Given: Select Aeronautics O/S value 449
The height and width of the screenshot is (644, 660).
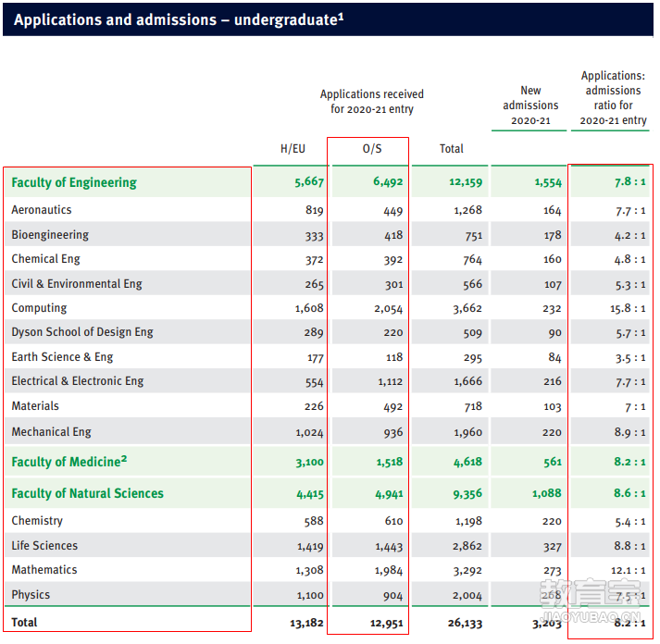Looking at the screenshot, I should tap(393, 211).
